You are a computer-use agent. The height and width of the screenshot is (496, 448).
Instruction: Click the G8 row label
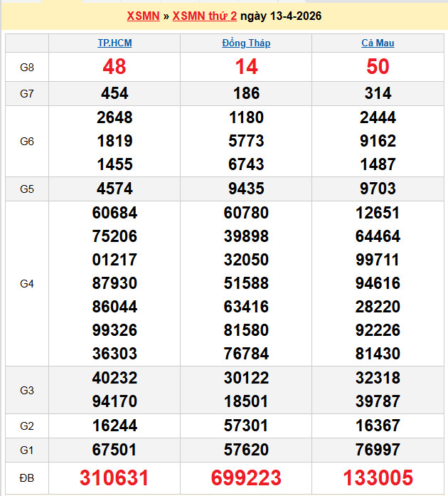point(27,67)
